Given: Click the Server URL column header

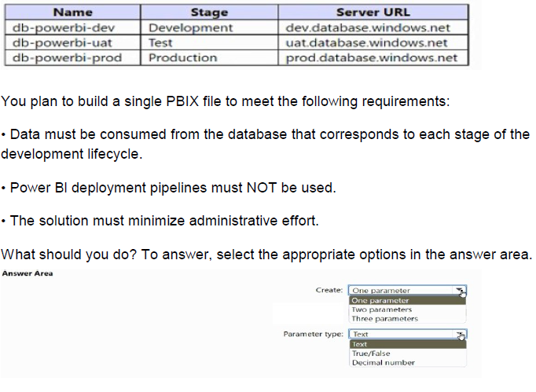Looking at the screenshot, I should [x=373, y=13].
